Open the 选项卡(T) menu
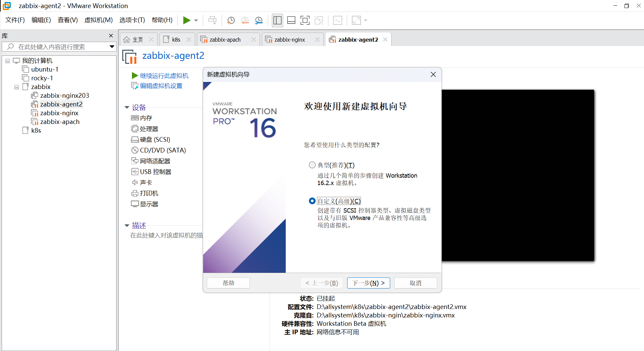 pyautogui.click(x=132, y=20)
